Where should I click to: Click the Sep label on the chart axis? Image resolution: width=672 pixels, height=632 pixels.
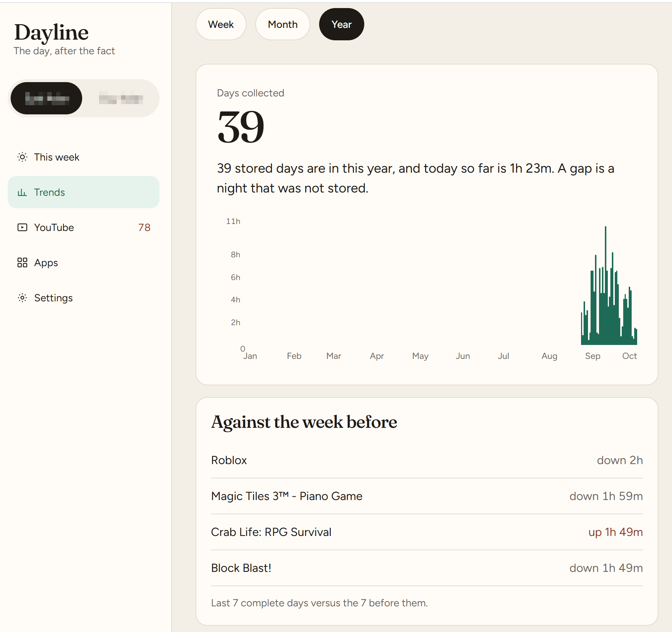tap(593, 356)
